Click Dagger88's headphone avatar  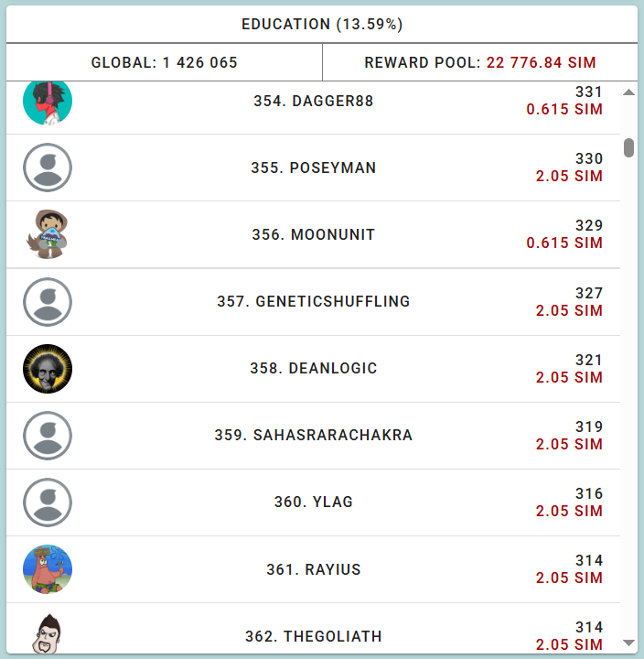(x=48, y=103)
